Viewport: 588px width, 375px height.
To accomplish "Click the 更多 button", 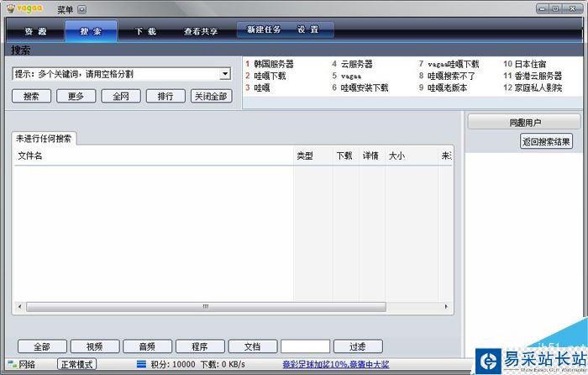I will (76, 96).
